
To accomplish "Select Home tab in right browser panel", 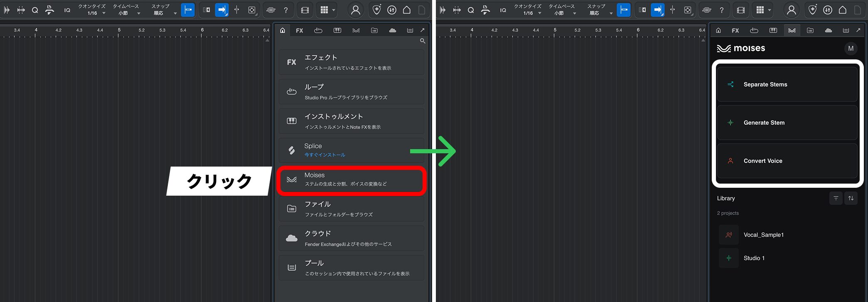I will (718, 30).
